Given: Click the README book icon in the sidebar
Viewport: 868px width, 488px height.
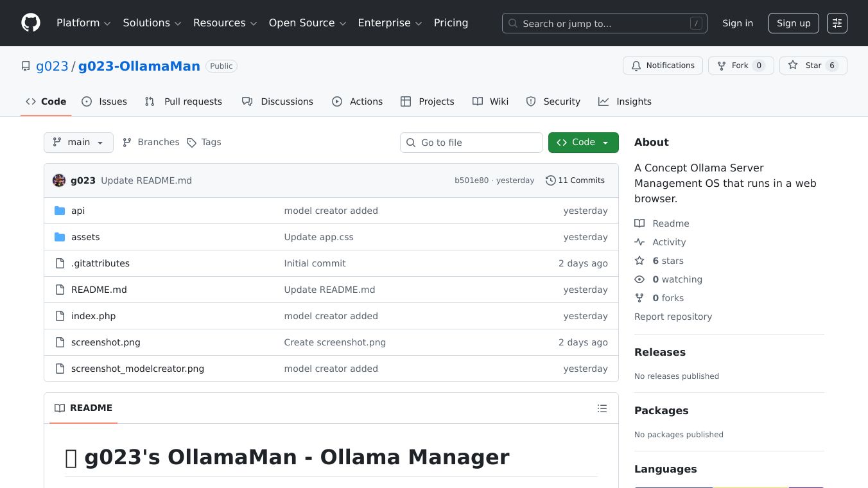Looking at the screenshot, I should pyautogui.click(x=639, y=223).
